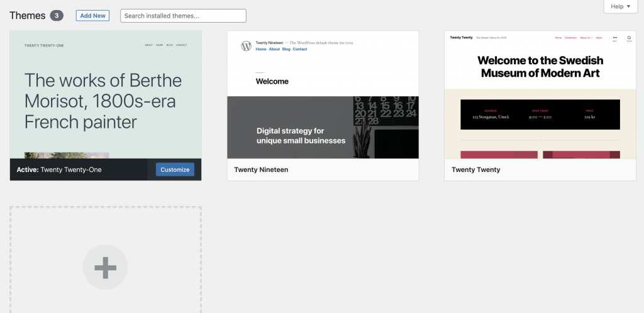644x313 pixels.
Task: Open Twenty Nineteen theme screenshot details
Action: 323,94
